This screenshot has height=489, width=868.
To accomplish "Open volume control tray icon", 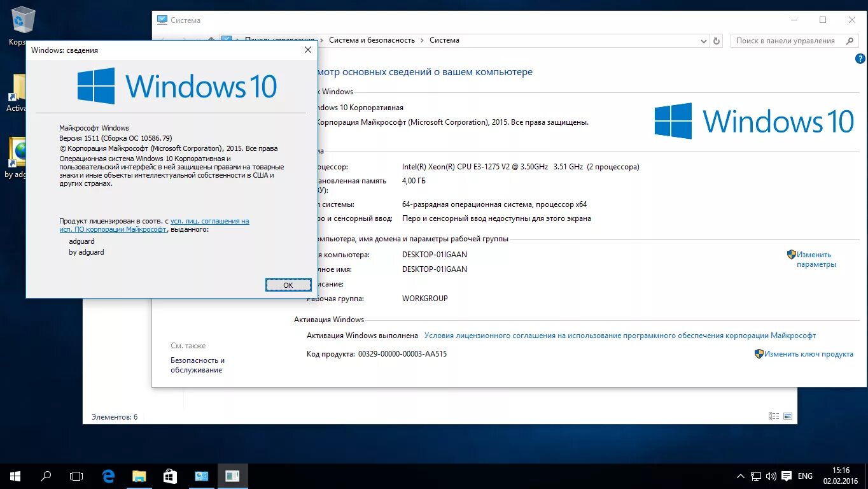I will point(771,476).
